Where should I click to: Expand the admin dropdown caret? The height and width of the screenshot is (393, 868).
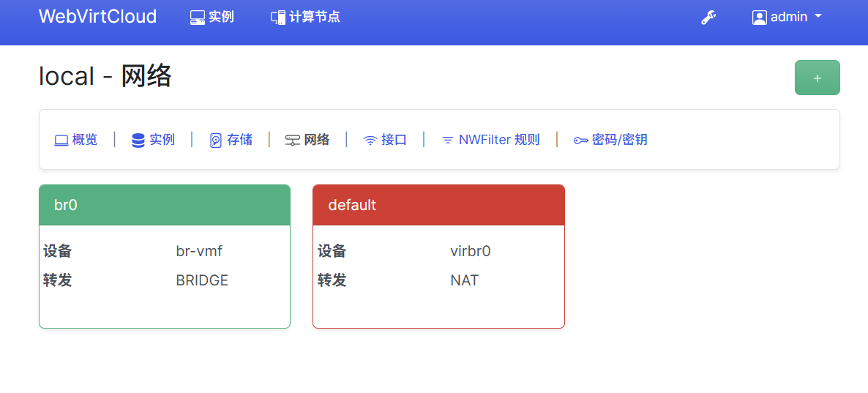[x=818, y=17]
